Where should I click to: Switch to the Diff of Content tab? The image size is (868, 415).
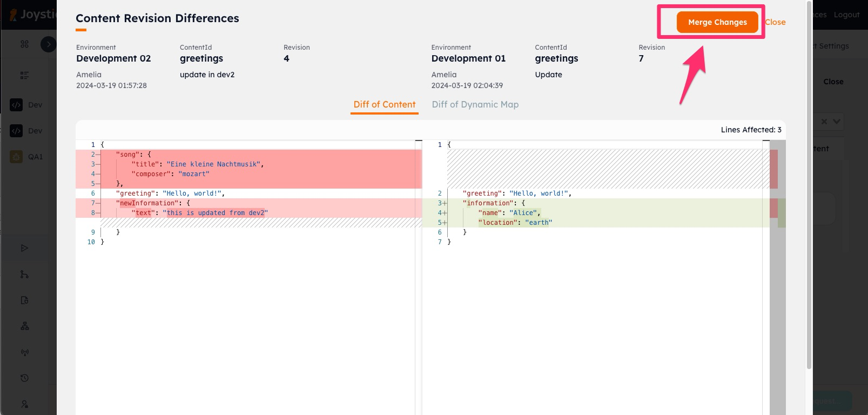(385, 105)
